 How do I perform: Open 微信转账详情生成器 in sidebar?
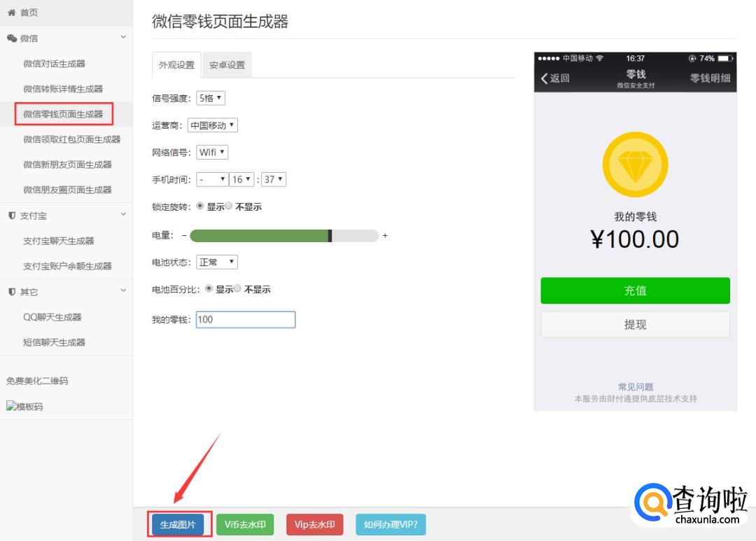coord(63,89)
